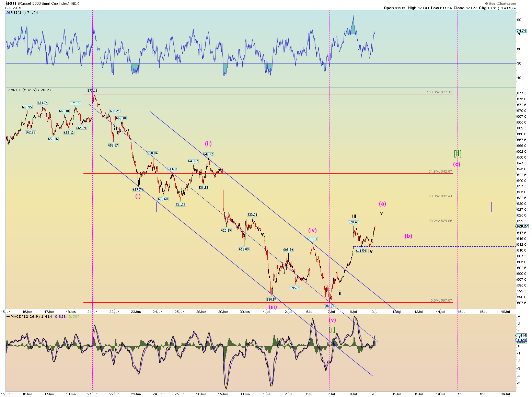This screenshot has height=397, width=532.
Task: Click the magenta (iii) wave label
Action: click(x=273, y=307)
